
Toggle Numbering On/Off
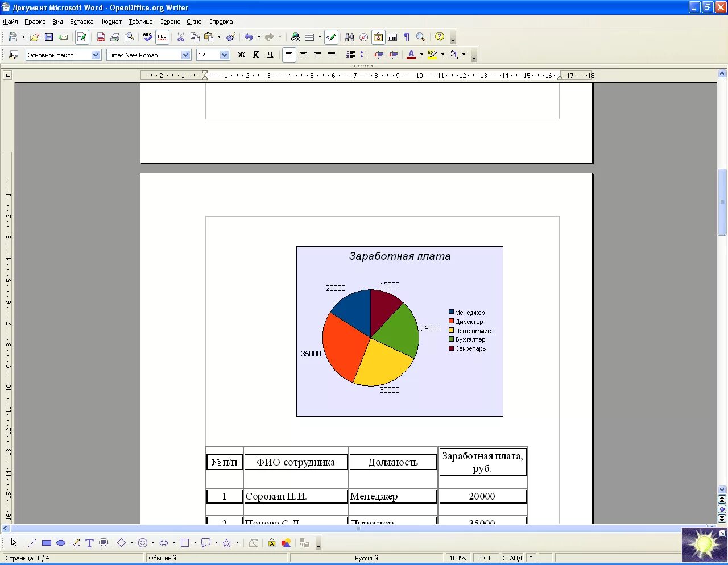click(x=350, y=55)
